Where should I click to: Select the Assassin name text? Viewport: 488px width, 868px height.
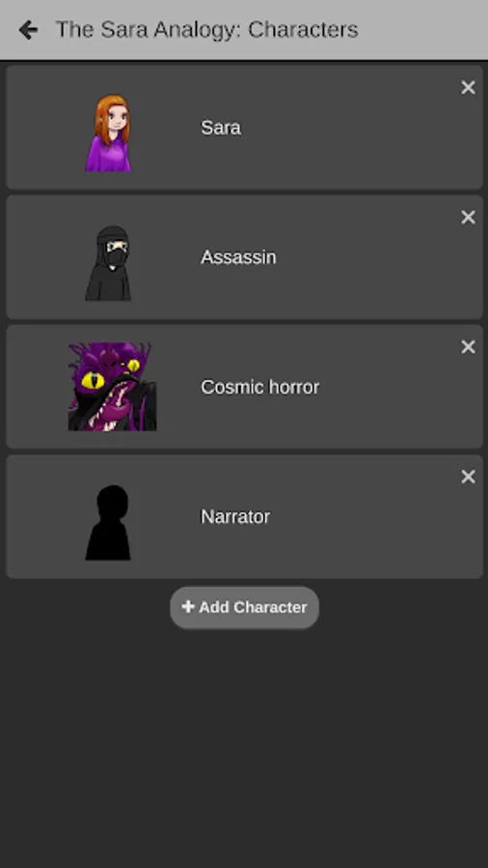pyautogui.click(x=238, y=258)
